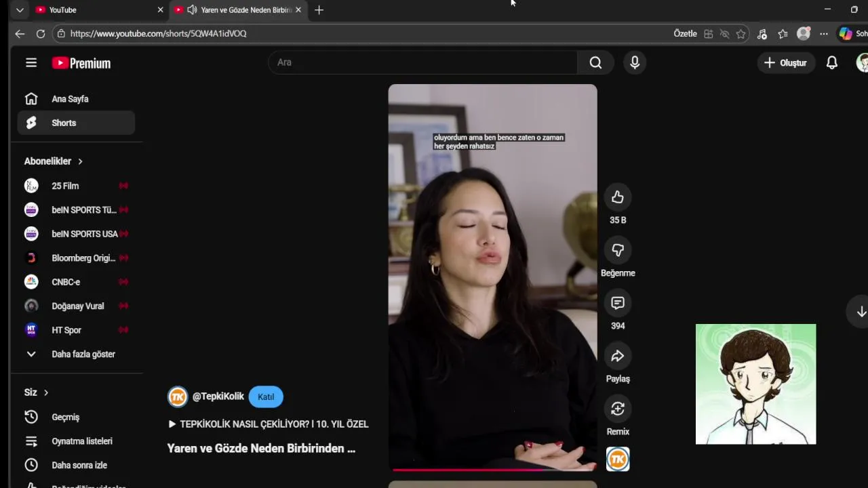Viewport: 868px width, 488px height.
Task: Click the Yaren ve Gözde Short title
Action: click(261, 448)
